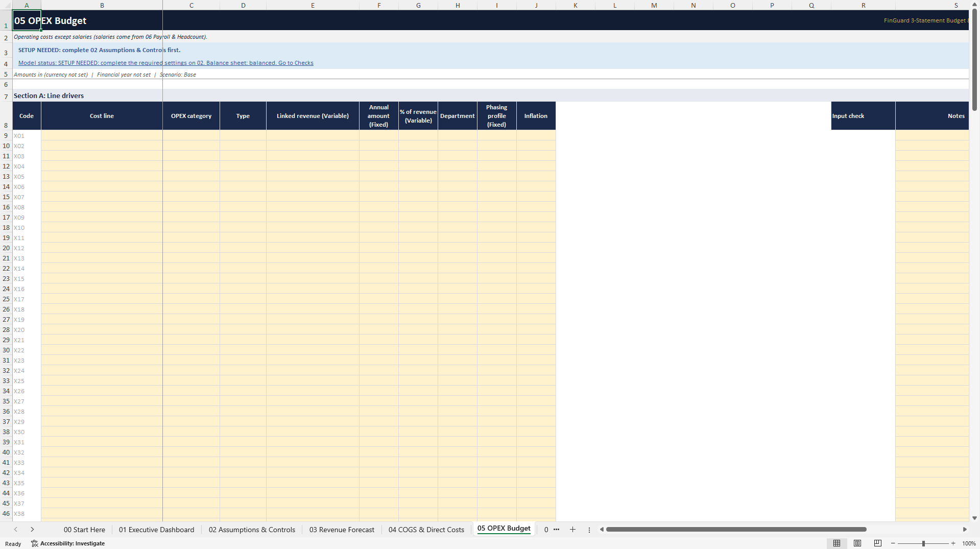The width and height of the screenshot is (980, 549).
Task: Switch to 01 Executive Dashboard sheet
Action: pos(156,530)
